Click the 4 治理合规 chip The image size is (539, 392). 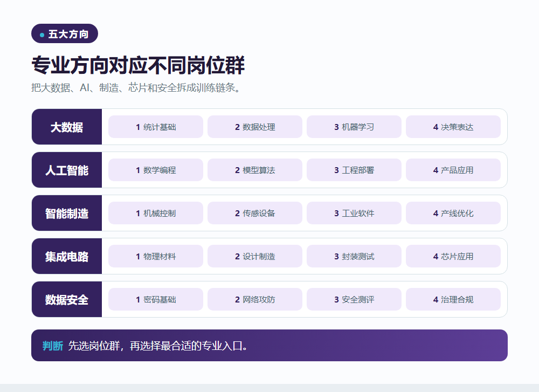453,299
